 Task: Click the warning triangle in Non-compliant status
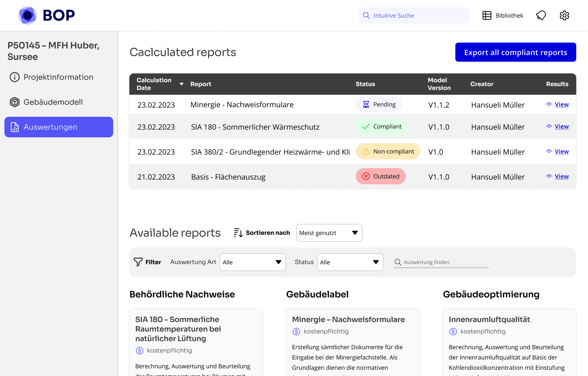click(x=366, y=152)
